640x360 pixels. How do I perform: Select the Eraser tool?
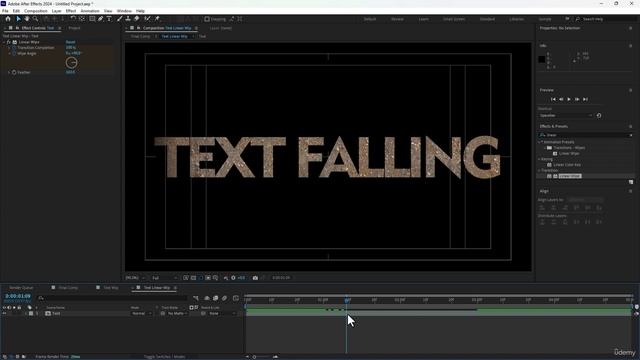(137, 19)
